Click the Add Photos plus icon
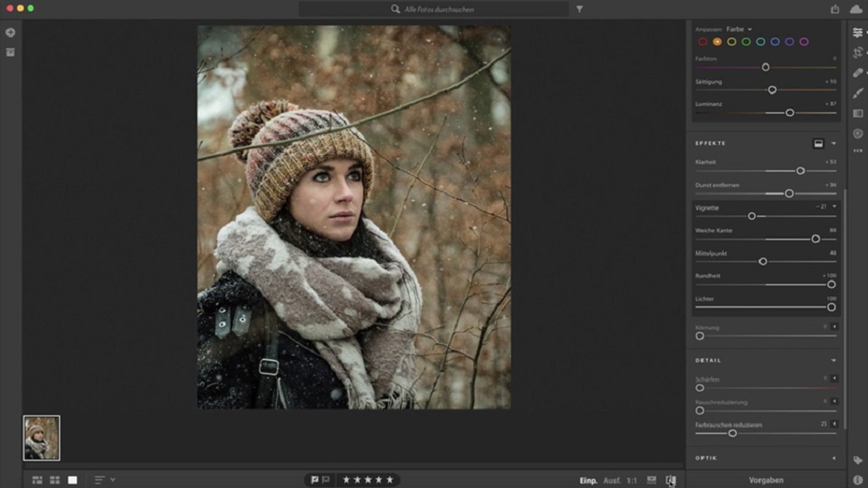 tap(10, 33)
